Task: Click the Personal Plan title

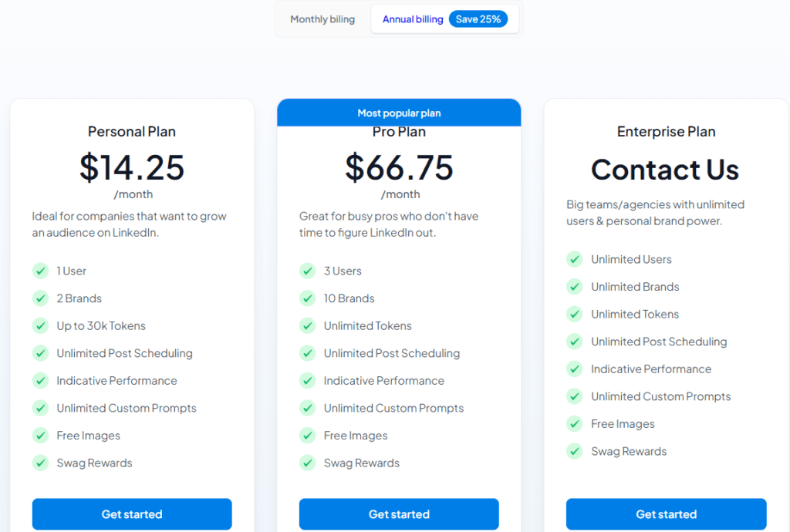Action: tap(132, 131)
